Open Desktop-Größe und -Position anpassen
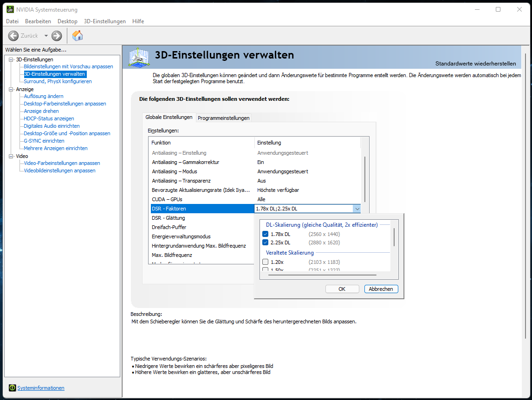The width and height of the screenshot is (532, 400). point(67,133)
